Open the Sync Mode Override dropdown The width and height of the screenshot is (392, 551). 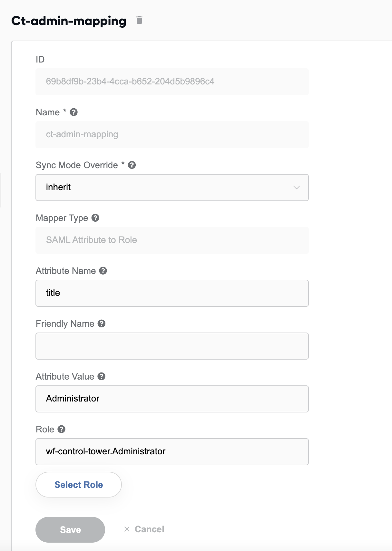point(172,188)
